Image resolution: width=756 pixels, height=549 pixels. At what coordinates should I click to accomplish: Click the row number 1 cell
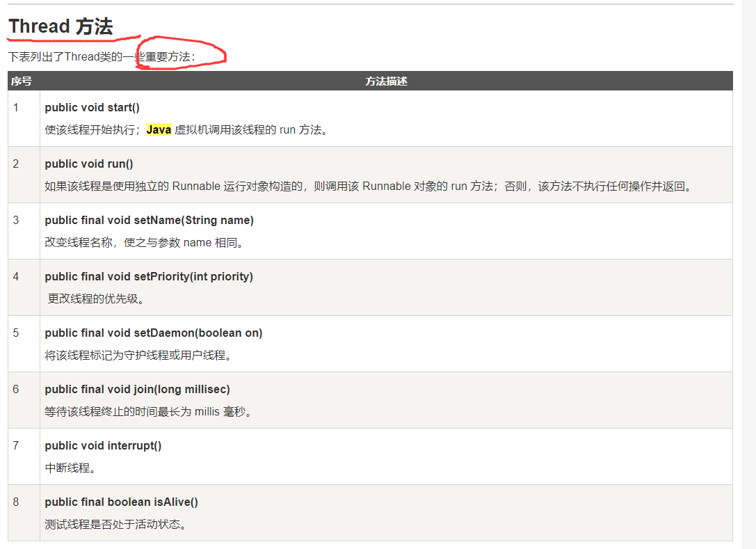coord(16,108)
